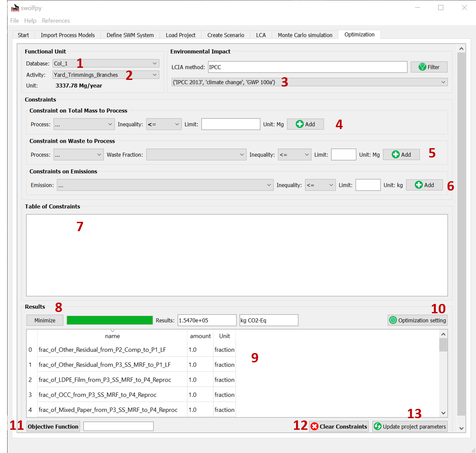Click Update project parameters button

pyautogui.click(x=410, y=427)
